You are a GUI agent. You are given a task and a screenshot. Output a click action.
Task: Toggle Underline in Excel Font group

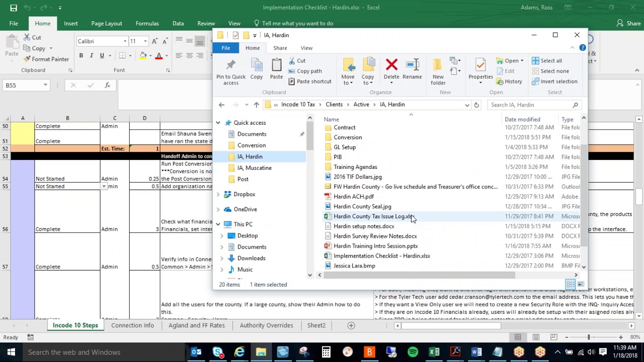click(102, 55)
